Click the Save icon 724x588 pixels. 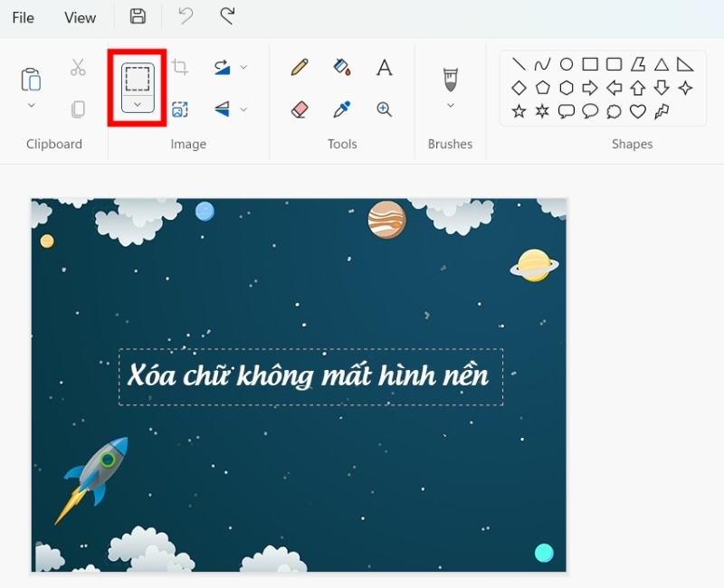tap(137, 16)
